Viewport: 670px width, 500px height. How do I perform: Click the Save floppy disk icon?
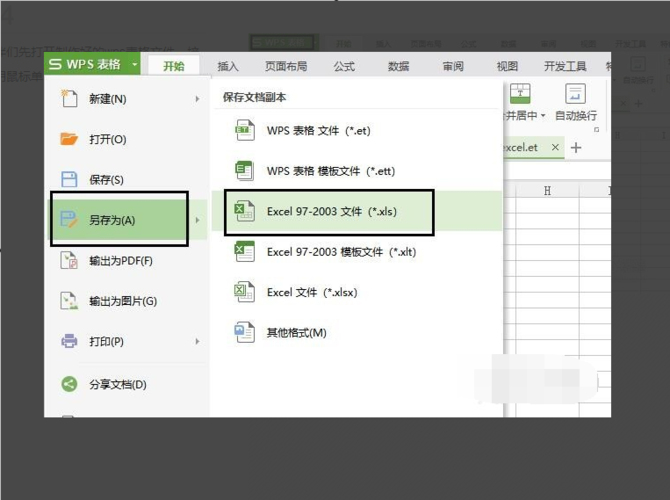click(69, 179)
